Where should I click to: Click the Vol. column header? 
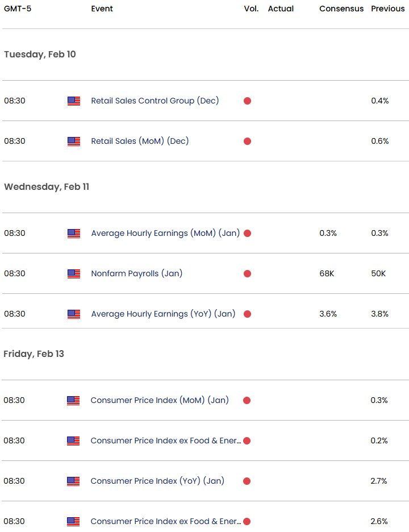pyautogui.click(x=251, y=9)
